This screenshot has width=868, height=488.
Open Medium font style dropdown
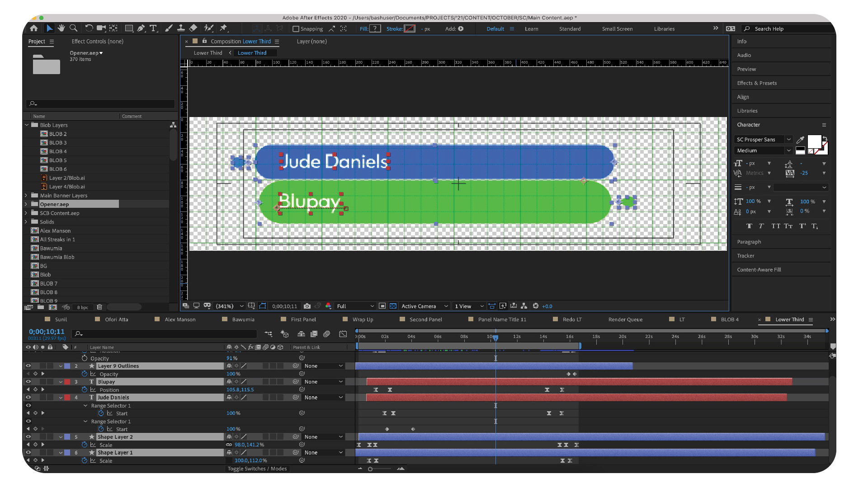763,150
